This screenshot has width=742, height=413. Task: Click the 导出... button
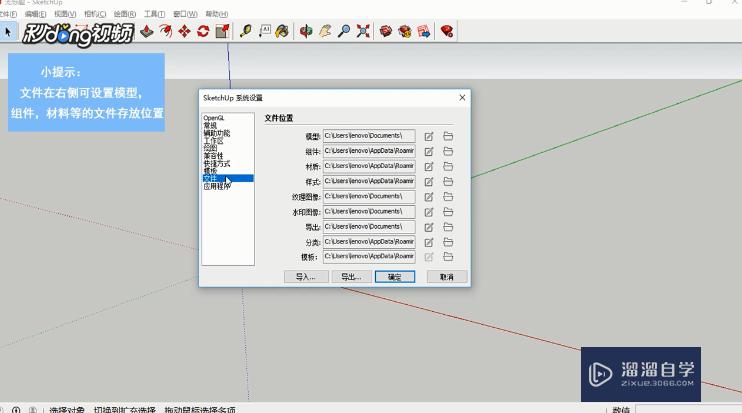click(352, 277)
